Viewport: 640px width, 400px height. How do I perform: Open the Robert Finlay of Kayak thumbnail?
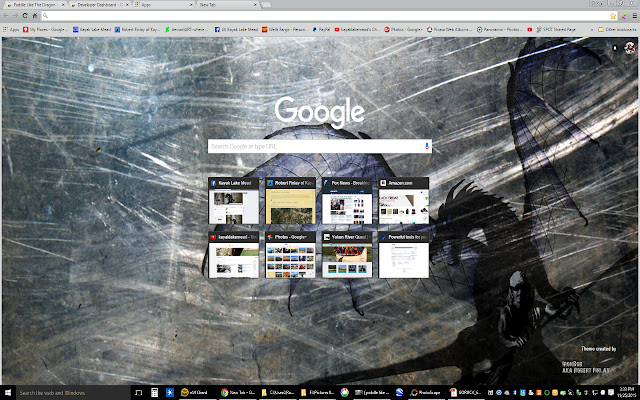[x=290, y=201]
